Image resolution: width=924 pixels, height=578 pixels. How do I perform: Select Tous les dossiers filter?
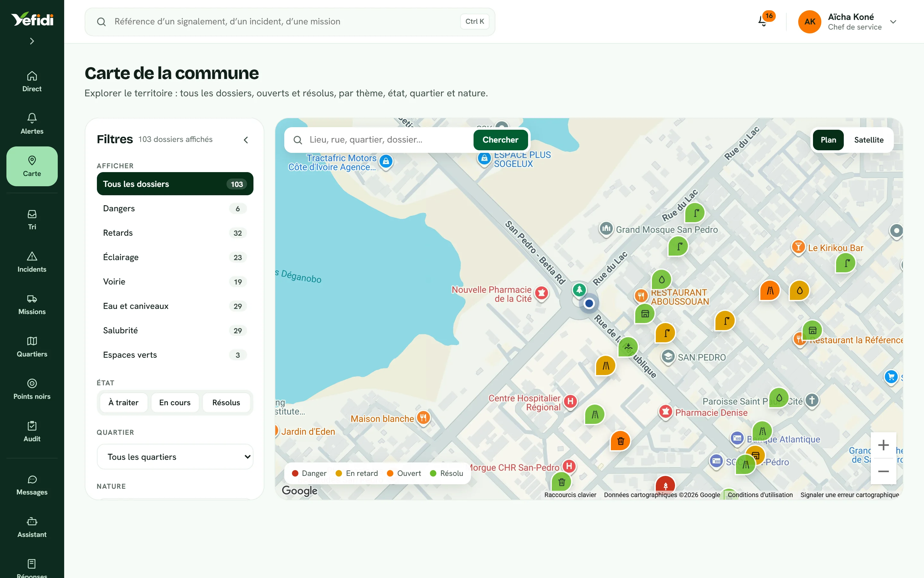(175, 184)
